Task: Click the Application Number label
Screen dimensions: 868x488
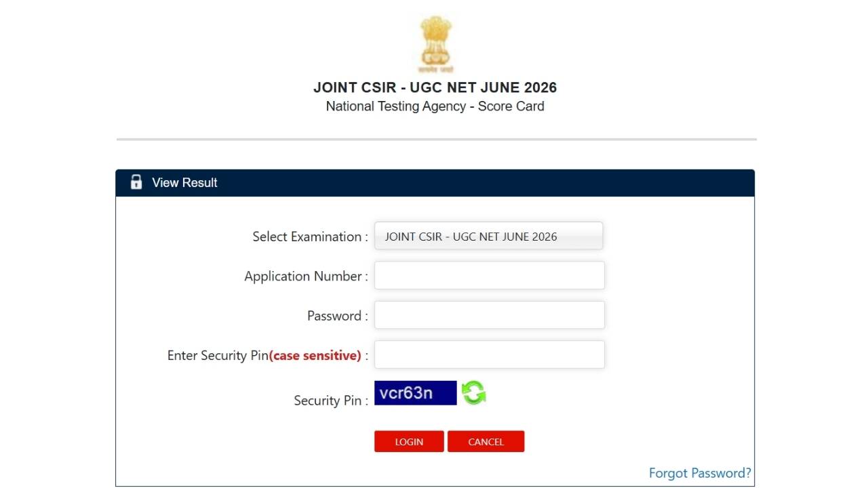Action: tap(307, 277)
